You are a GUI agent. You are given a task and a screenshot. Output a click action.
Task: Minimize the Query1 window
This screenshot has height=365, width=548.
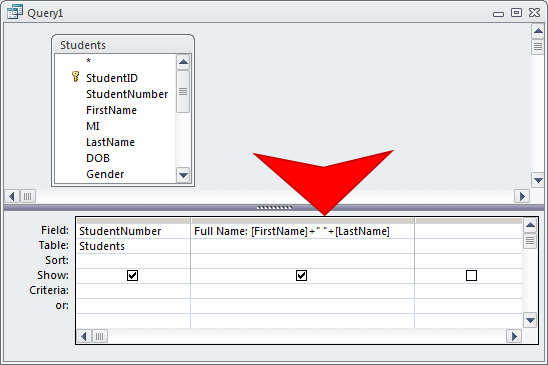click(498, 13)
